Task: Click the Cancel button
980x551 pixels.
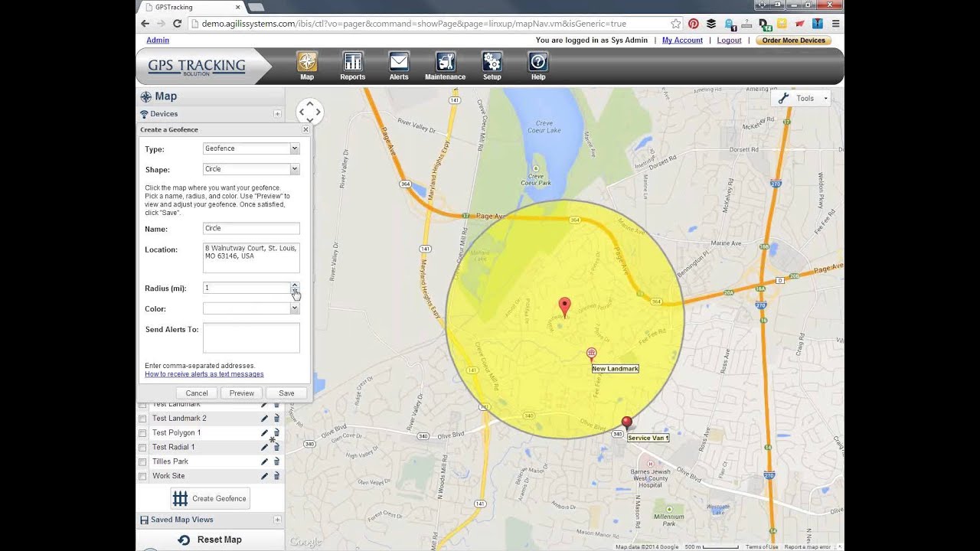Action: 197,393
